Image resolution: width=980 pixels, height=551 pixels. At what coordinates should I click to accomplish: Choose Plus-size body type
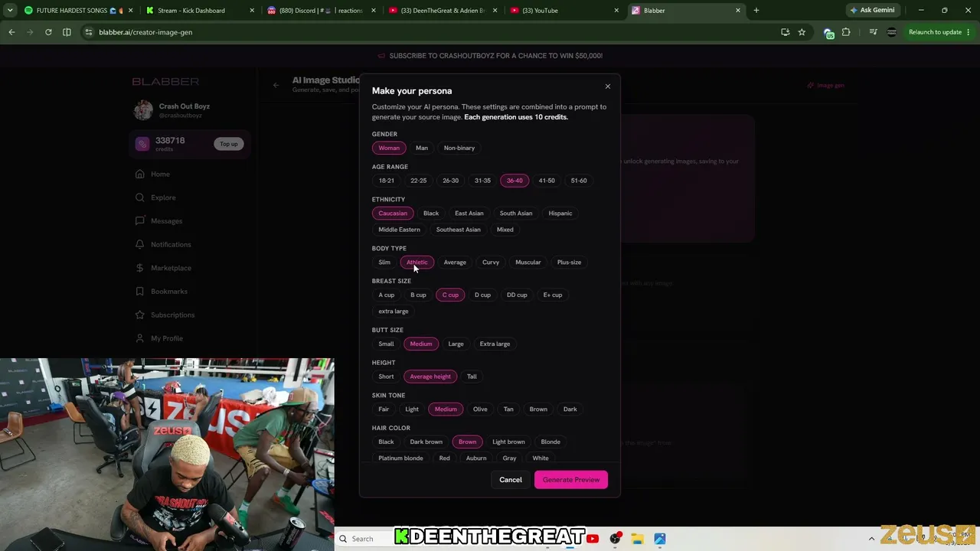[x=569, y=262]
